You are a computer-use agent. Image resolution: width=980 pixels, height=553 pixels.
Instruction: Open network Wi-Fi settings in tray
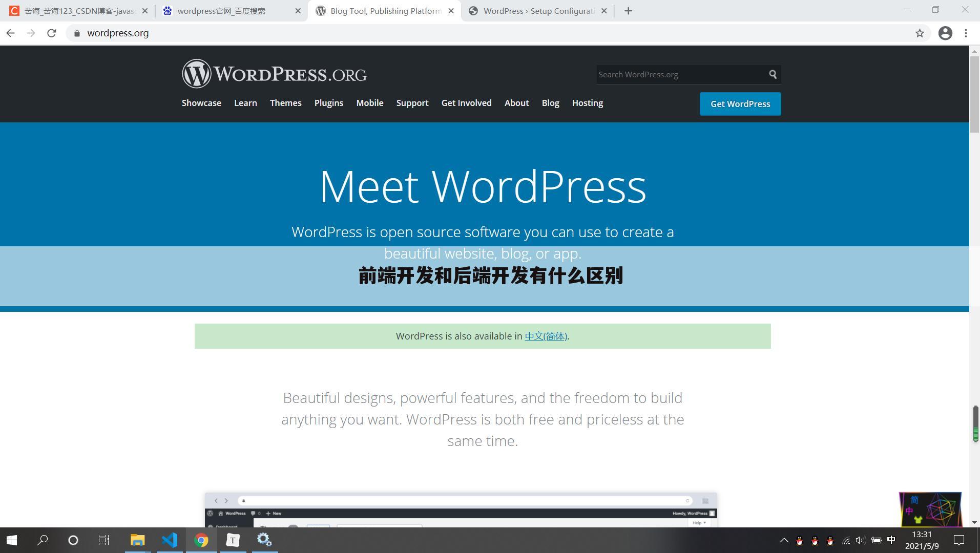[846, 540]
